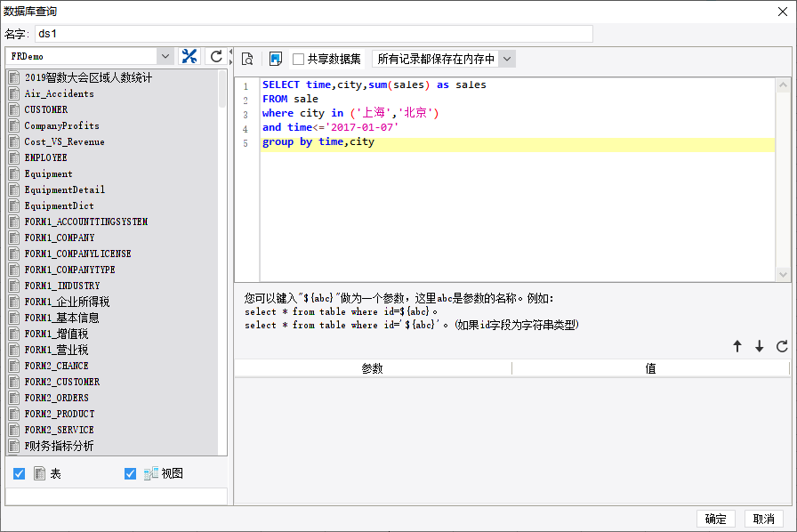The width and height of the screenshot is (797, 532).
Task: Click the SQL editor scroll up arrow
Action: click(x=783, y=85)
